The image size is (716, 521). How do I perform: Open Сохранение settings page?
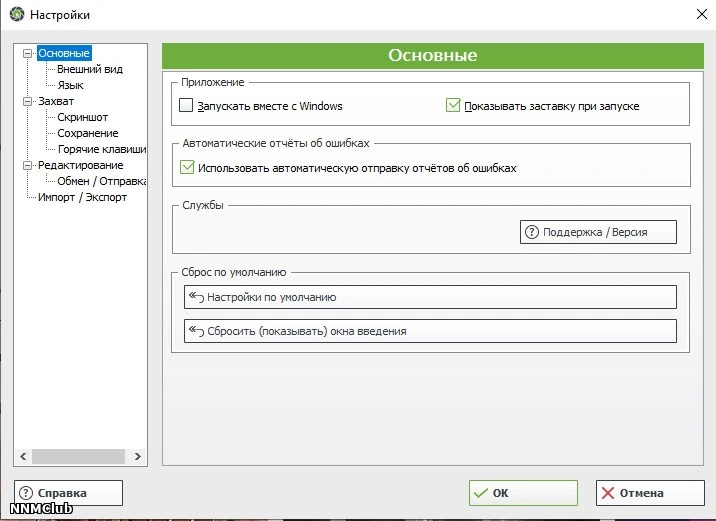click(88, 133)
